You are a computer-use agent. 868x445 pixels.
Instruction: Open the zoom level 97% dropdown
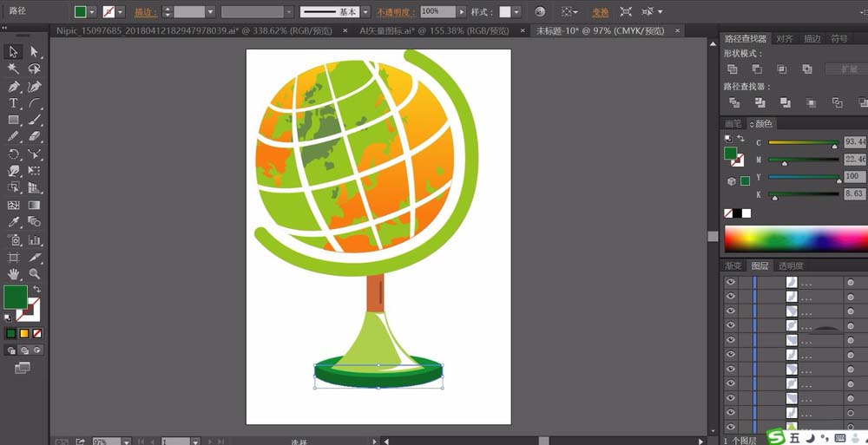127,442
